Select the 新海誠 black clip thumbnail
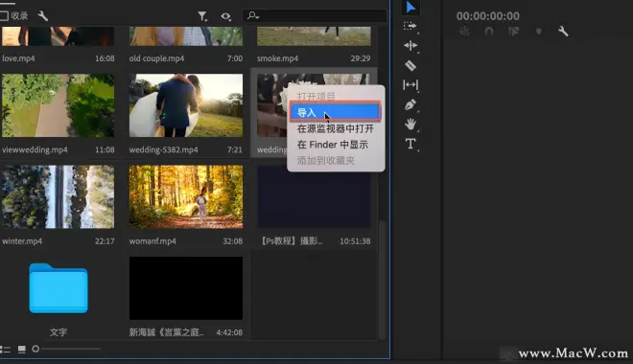 click(x=186, y=288)
